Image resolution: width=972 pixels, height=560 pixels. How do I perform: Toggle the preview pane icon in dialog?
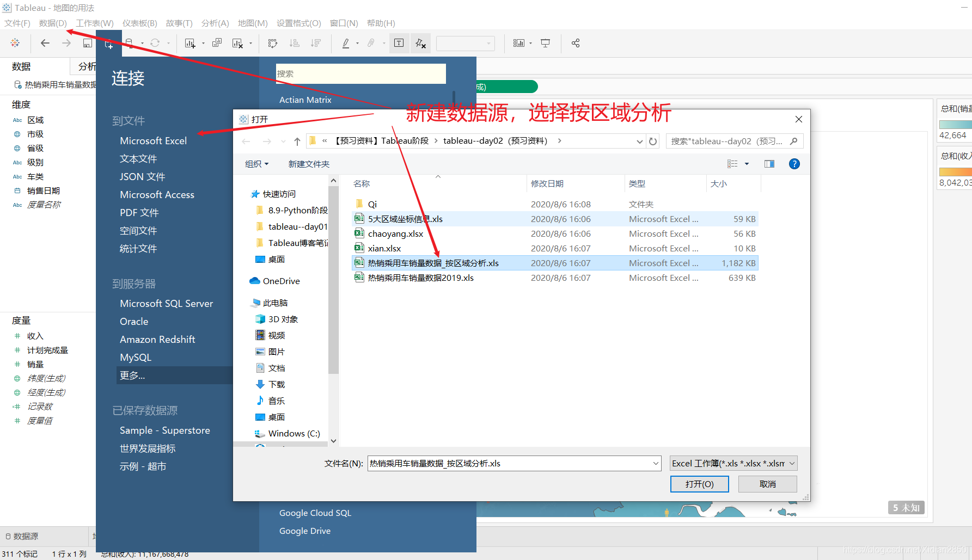(x=769, y=164)
